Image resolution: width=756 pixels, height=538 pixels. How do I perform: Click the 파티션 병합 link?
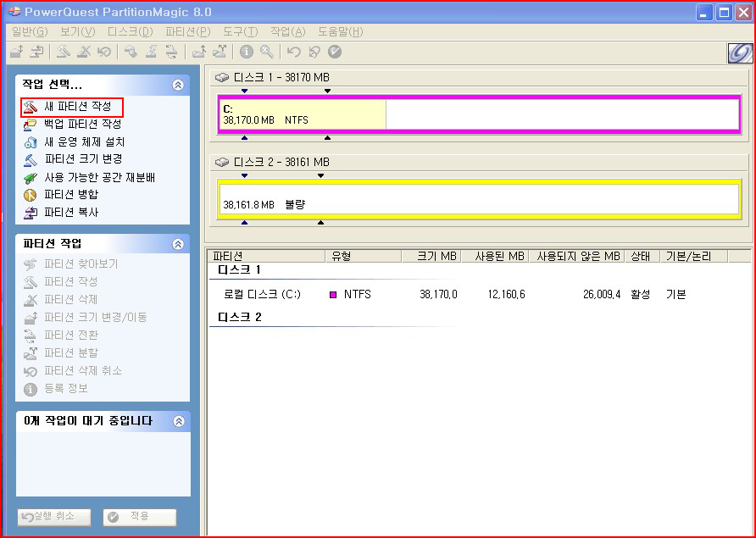pos(71,195)
